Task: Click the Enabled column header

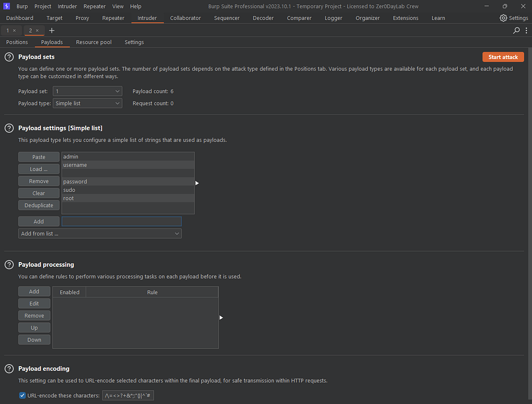Action: (70, 292)
